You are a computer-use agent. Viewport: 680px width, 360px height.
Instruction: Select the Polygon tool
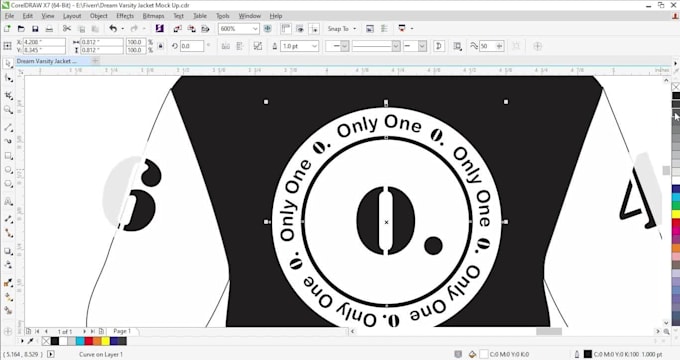coord(8,184)
